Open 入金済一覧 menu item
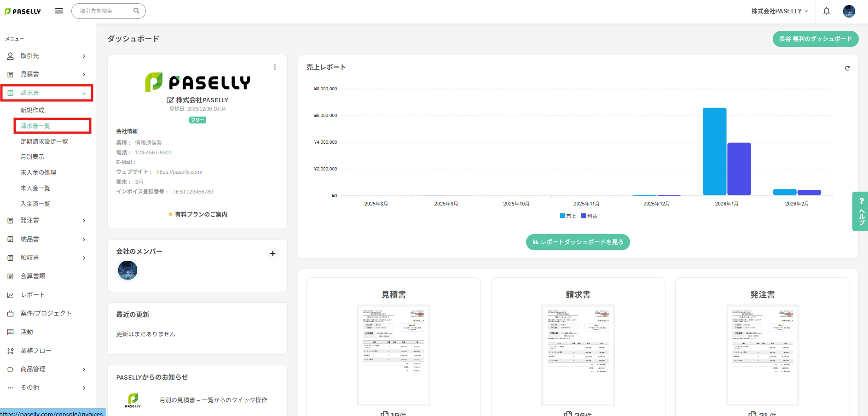Image resolution: width=868 pixels, height=416 pixels. (35, 204)
